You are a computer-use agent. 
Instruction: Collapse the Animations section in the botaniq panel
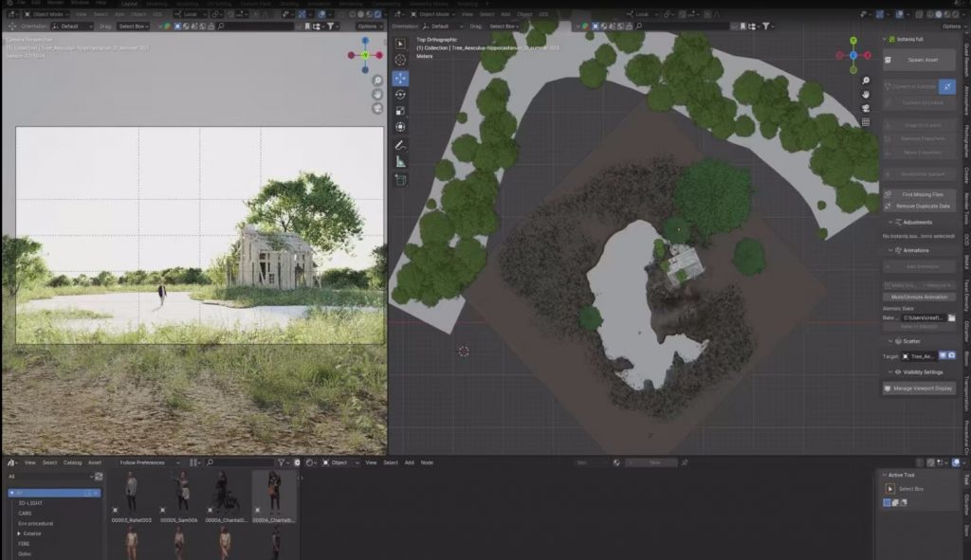pyautogui.click(x=890, y=250)
